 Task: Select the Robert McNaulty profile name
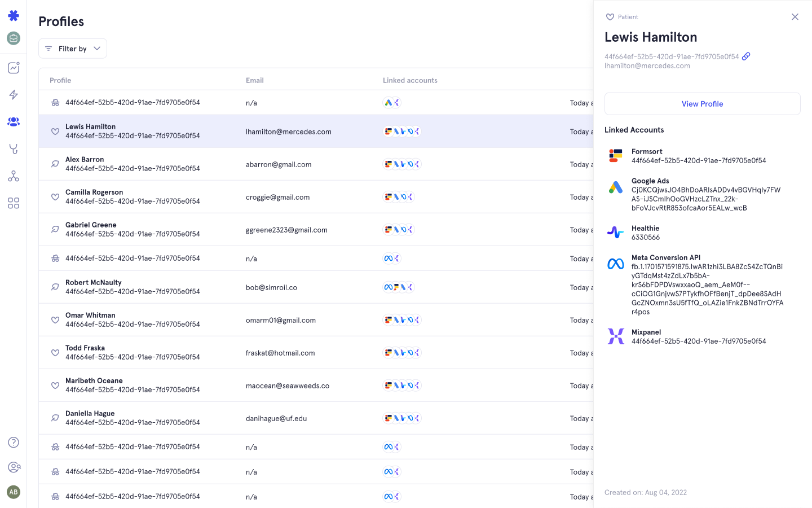94,283
